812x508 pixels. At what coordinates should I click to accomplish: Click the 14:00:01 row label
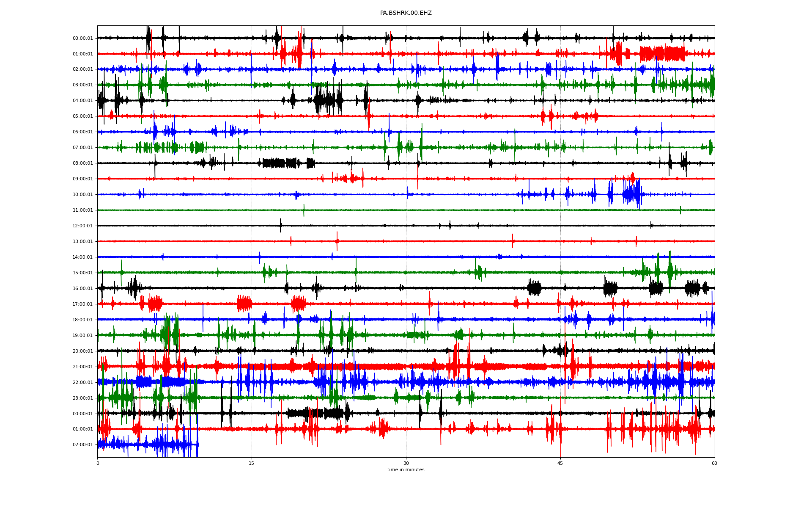(x=83, y=257)
